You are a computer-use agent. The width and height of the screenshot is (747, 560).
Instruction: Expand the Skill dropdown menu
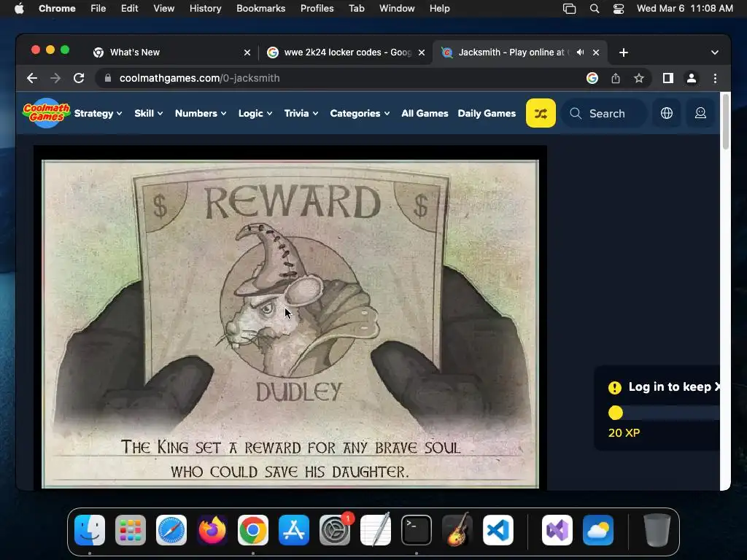(x=149, y=113)
